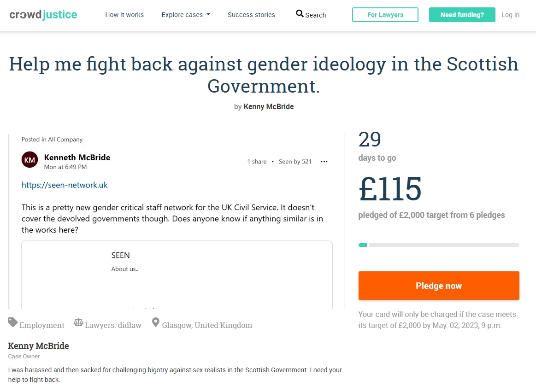Expand the Explore cases dropdown
The width and height of the screenshot is (536, 392).
pos(186,15)
